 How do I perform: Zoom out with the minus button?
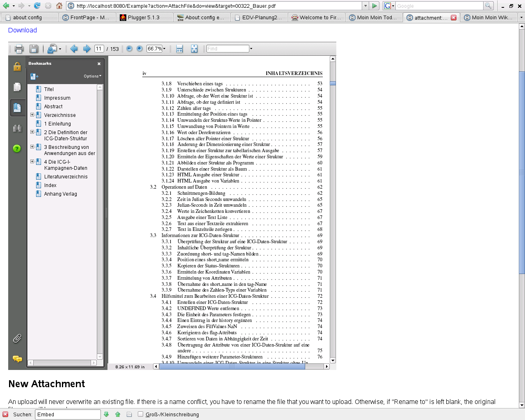point(129,48)
